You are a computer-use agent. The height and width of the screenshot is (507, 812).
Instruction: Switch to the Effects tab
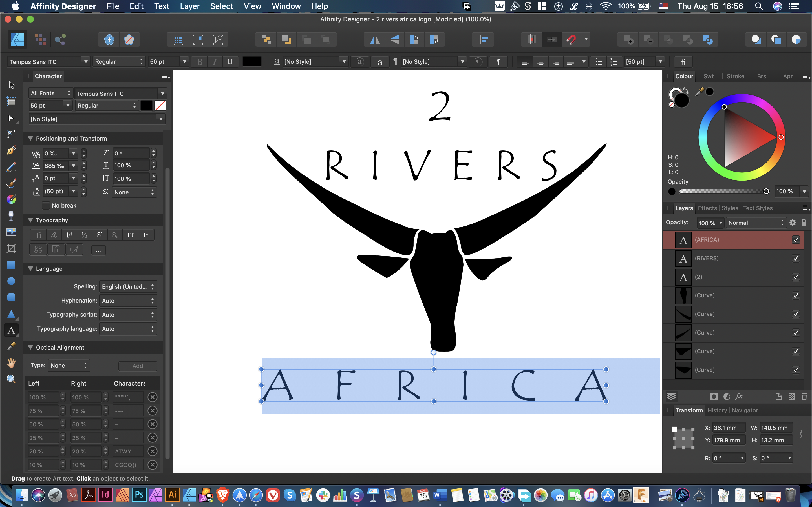coord(708,208)
